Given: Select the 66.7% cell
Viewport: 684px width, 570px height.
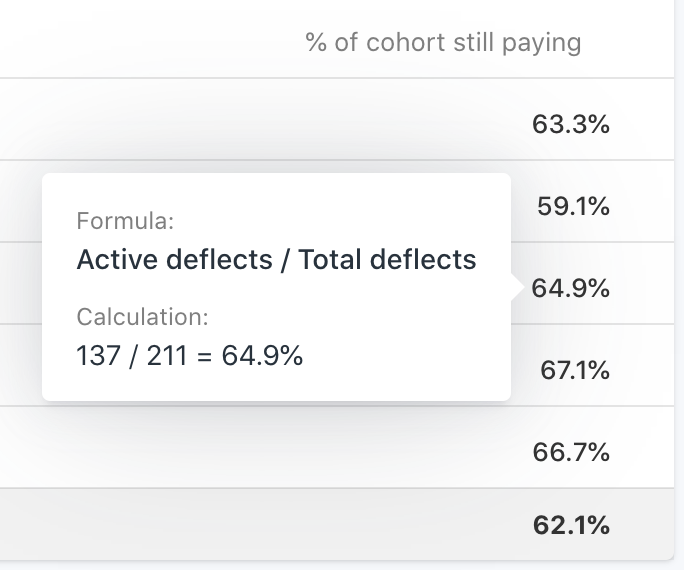Looking at the screenshot, I should (x=571, y=453).
